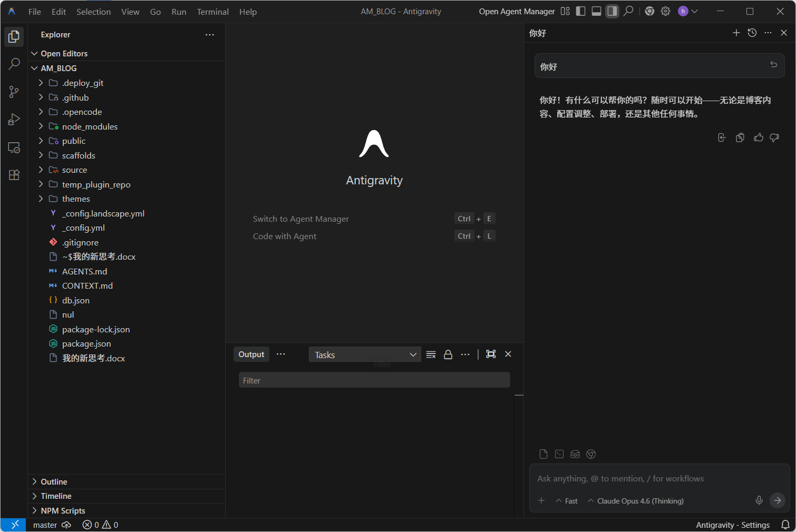Image resolution: width=796 pixels, height=532 pixels.
Task: Open the Claude Opus 4.6 model selector
Action: pos(636,501)
